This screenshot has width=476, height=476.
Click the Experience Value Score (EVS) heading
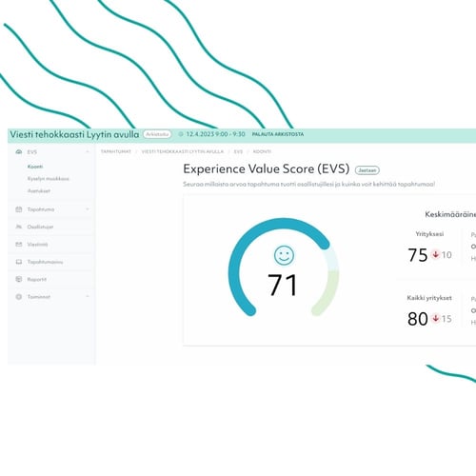tap(267, 169)
